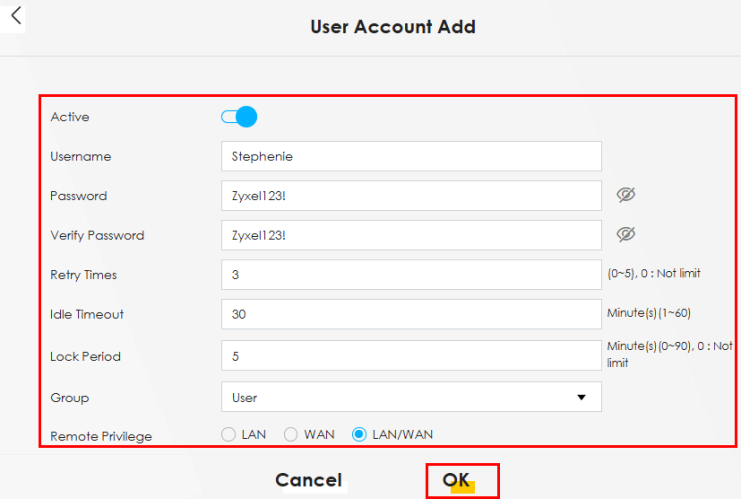The width and height of the screenshot is (741, 499).
Task: Click the Idle Timeout input box
Action: tap(410, 314)
